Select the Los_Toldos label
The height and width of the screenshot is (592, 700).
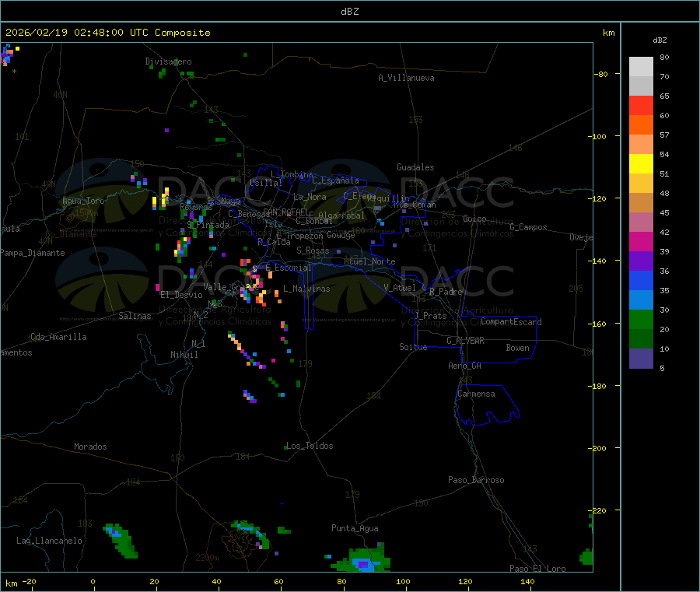(x=310, y=446)
